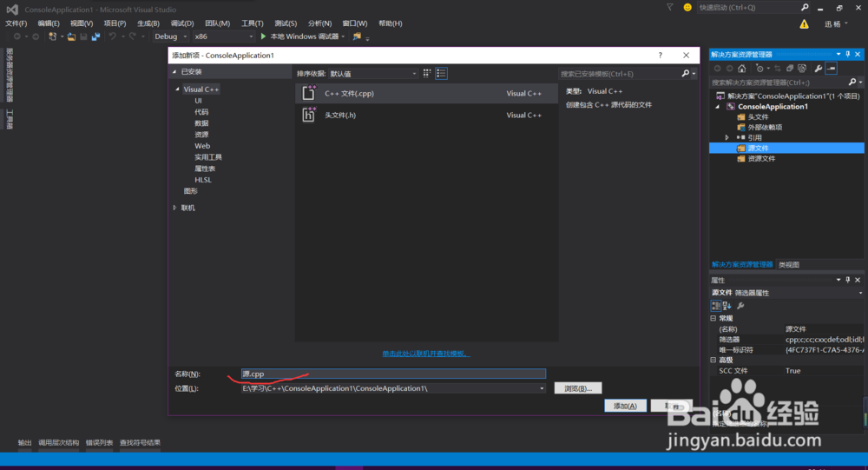
Task: Select the HLSL category in the tree
Action: tap(202, 180)
